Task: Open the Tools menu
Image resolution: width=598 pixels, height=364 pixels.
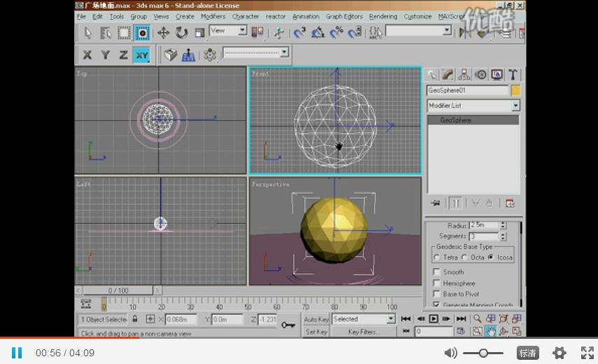Action: 116,16
